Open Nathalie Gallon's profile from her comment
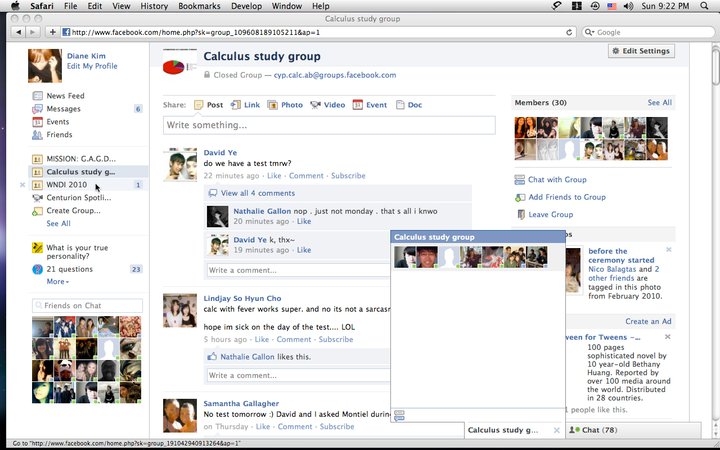The width and height of the screenshot is (720, 450). (262, 211)
